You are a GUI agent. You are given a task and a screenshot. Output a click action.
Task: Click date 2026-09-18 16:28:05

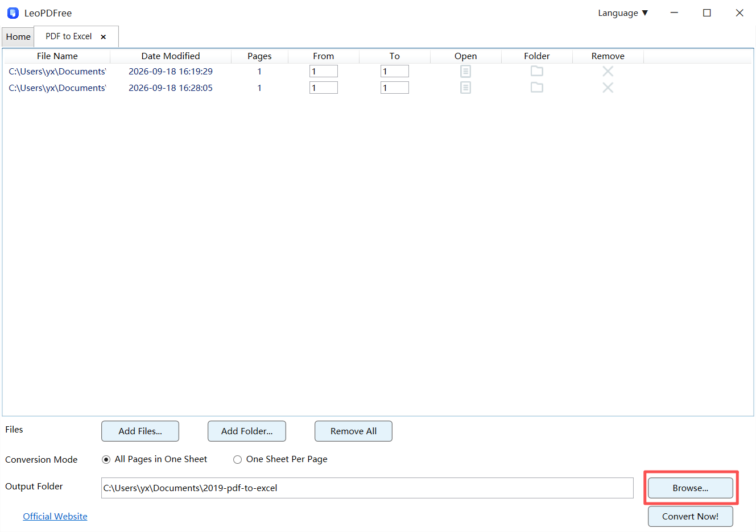click(x=171, y=88)
